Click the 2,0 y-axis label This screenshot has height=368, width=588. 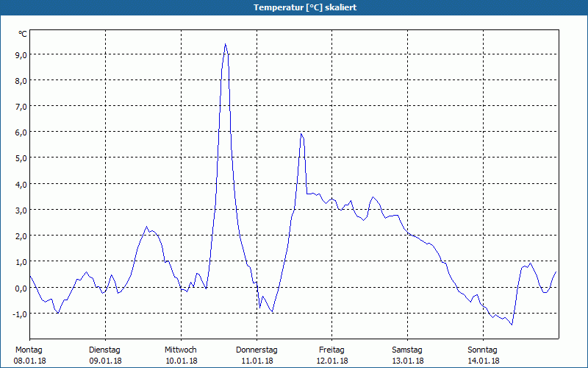(x=21, y=236)
